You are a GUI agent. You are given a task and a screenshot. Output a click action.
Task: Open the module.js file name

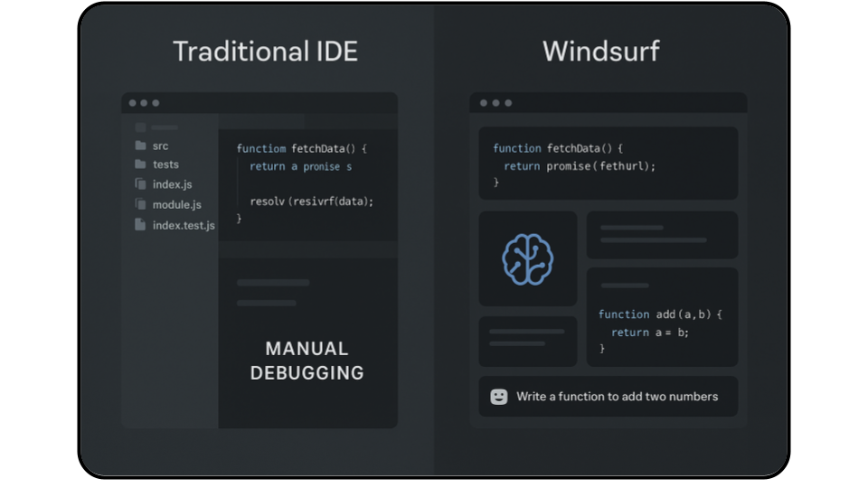tap(176, 204)
